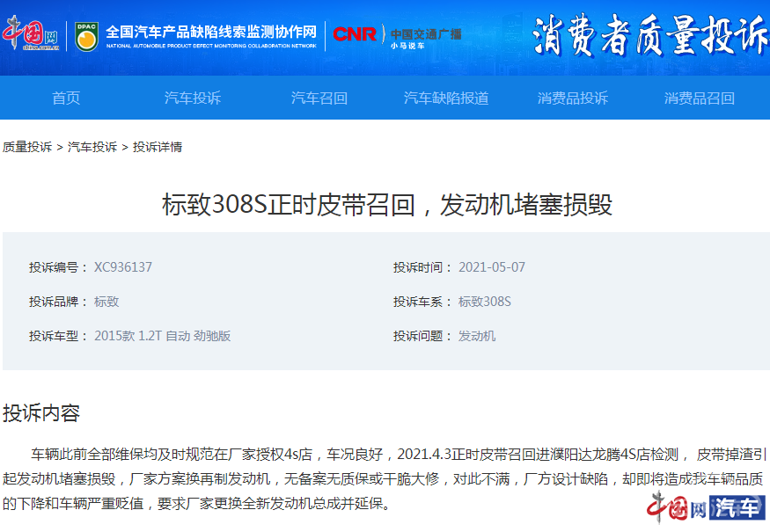The height and width of the screenshot is (532, 770).
Task: Click the complaint date 2021-05-07
Action: click(492, 267)
